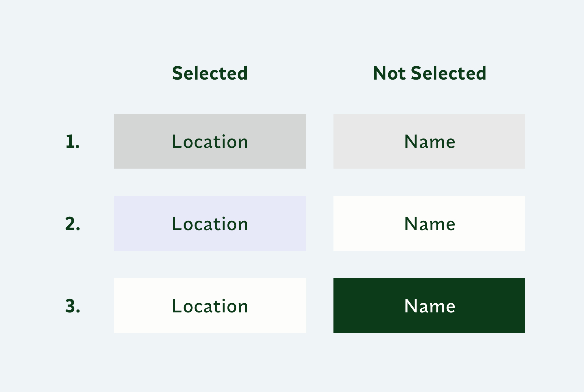Image resolution: width=584 pixels, height=392 pixels.
Task: Pick the Name button with dark green background
Action: [429, 306]
